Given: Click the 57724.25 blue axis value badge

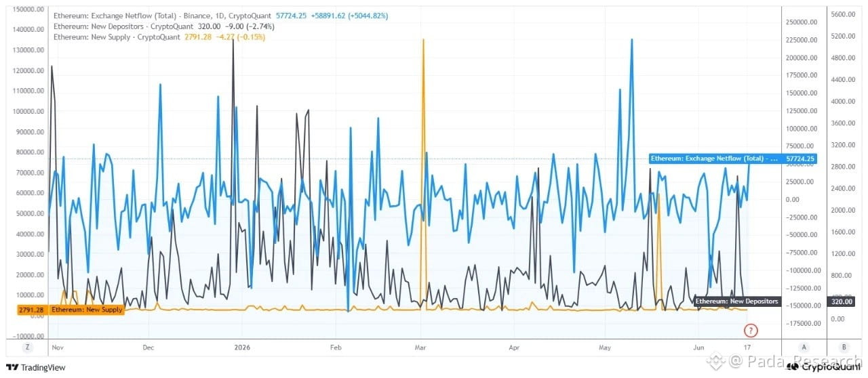Looking at the screenshot, I should pyautogui.click(x=800, y=159).
